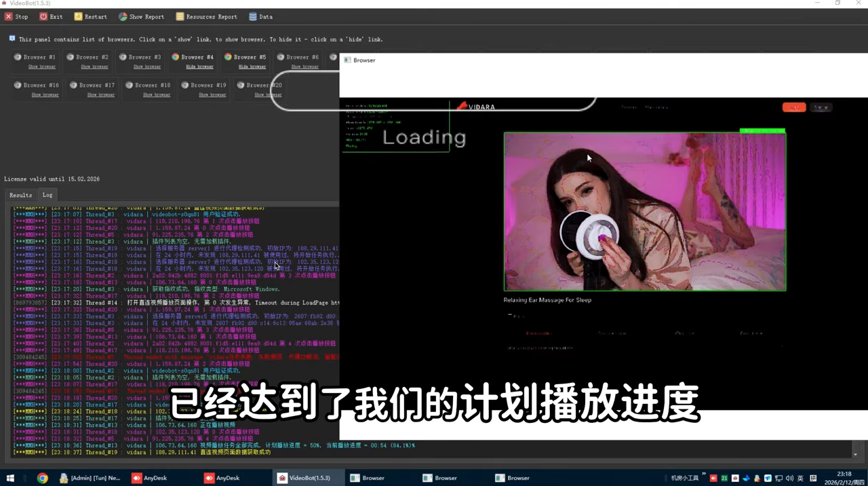
Task: Click the Browser #20 icon
Action: [x=241, y=85]
